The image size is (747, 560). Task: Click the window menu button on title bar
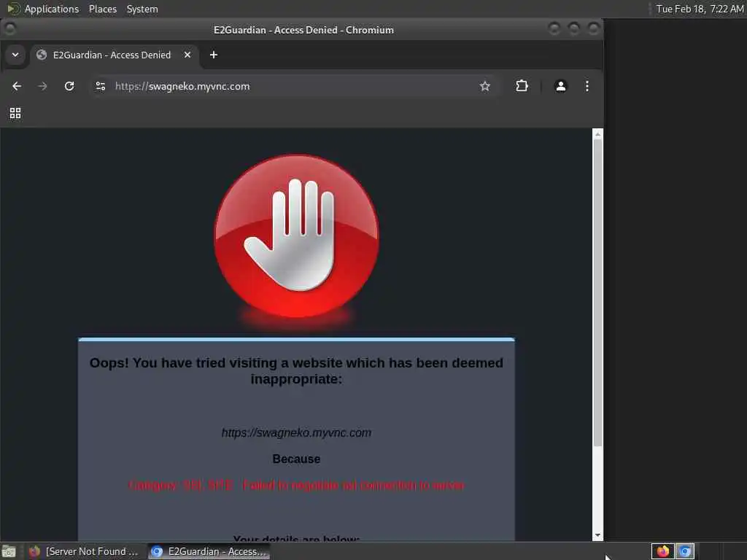point(10,29)
